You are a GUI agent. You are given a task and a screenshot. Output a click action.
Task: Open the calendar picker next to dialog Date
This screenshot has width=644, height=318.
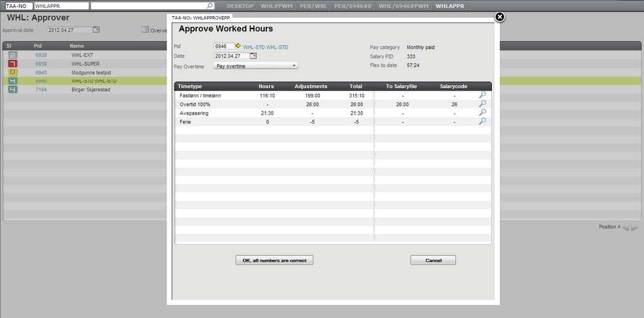(x=253, y=56)
